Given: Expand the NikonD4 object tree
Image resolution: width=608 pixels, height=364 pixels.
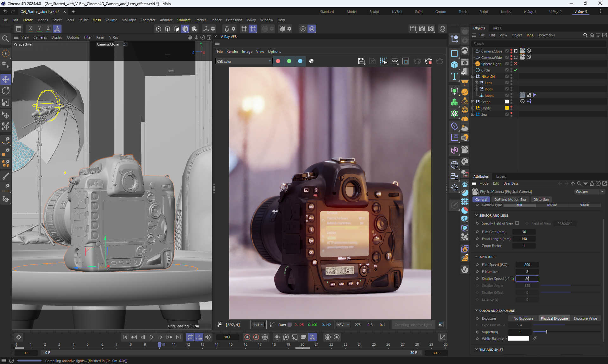Looking at the screenshot, I should coord(473,77).
